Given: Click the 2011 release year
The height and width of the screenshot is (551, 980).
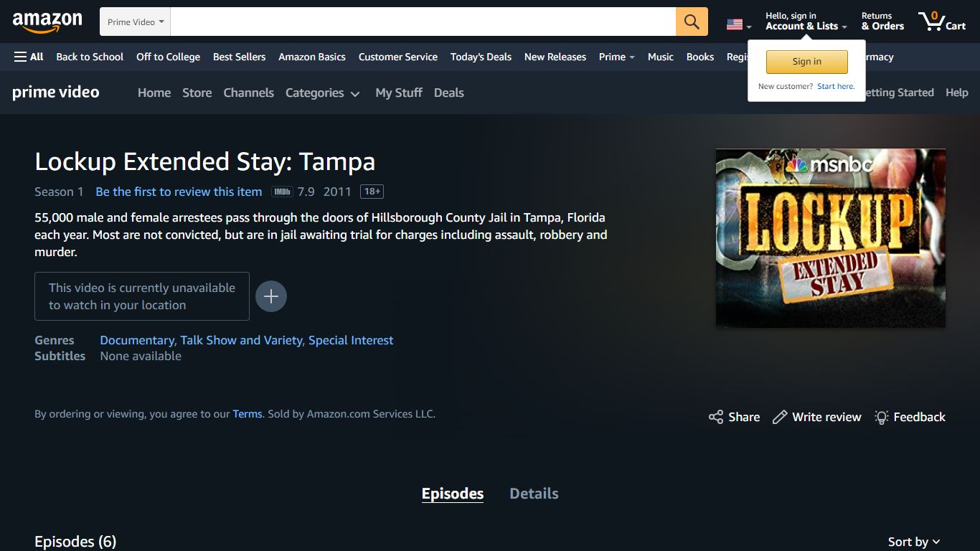Looking at the screenshot, I should (x=337, y=192).
